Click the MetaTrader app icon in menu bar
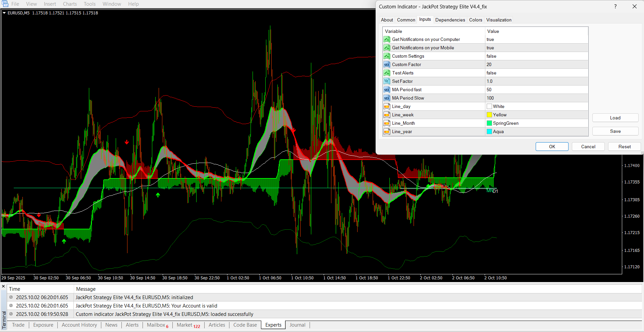This screenshot has width=644, height=332. tap(5, 4)
